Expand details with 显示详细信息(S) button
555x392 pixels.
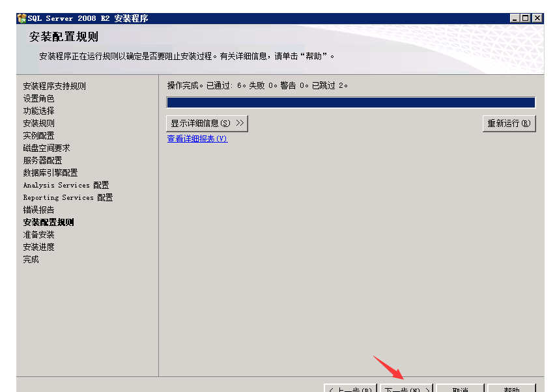coord(207,124)
